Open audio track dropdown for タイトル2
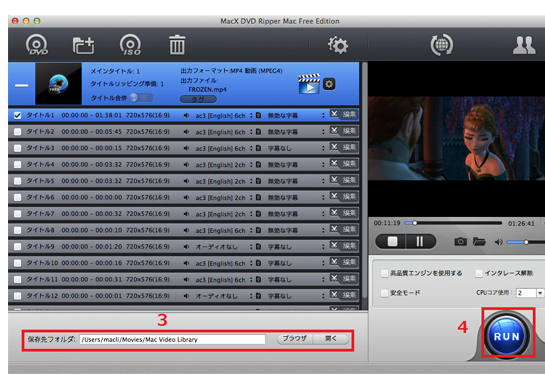The height and width of the screenshot is (388, 545). click(251, 131)
